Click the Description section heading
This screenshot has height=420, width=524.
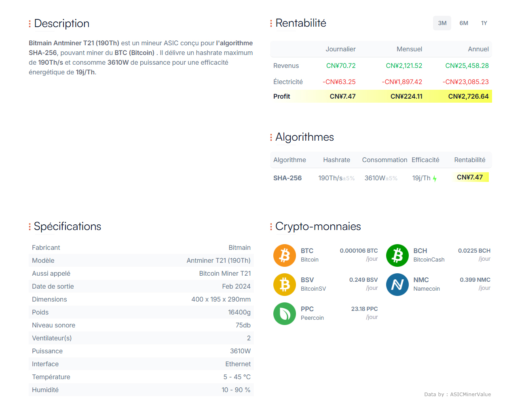click(61, 23)
